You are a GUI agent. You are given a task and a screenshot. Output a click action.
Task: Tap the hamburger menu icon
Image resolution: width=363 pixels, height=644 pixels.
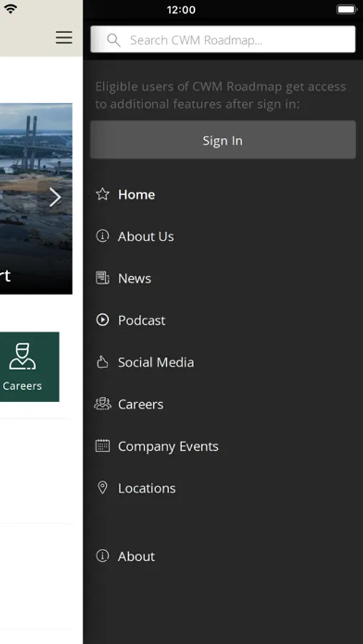point(64,37)
